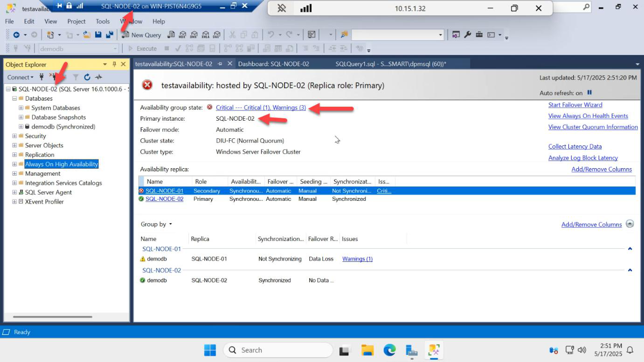Open the SQL-NODE-01 replica link
This screenshot has height=362, width=644.
(165, 191)
